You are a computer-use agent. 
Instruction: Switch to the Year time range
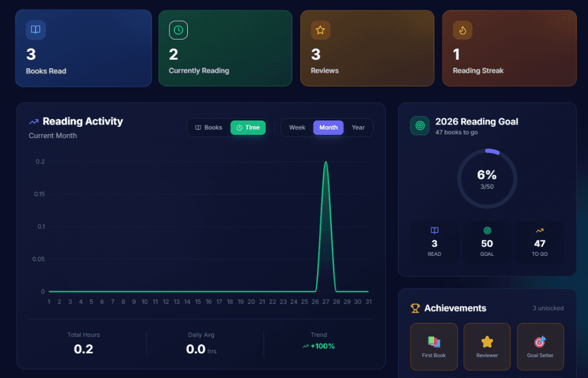358,127
